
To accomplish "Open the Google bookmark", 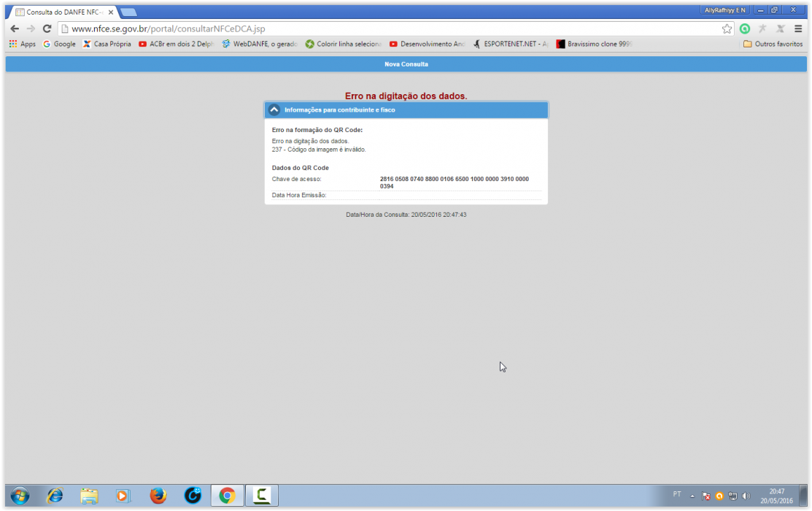I will coord(60,44).
